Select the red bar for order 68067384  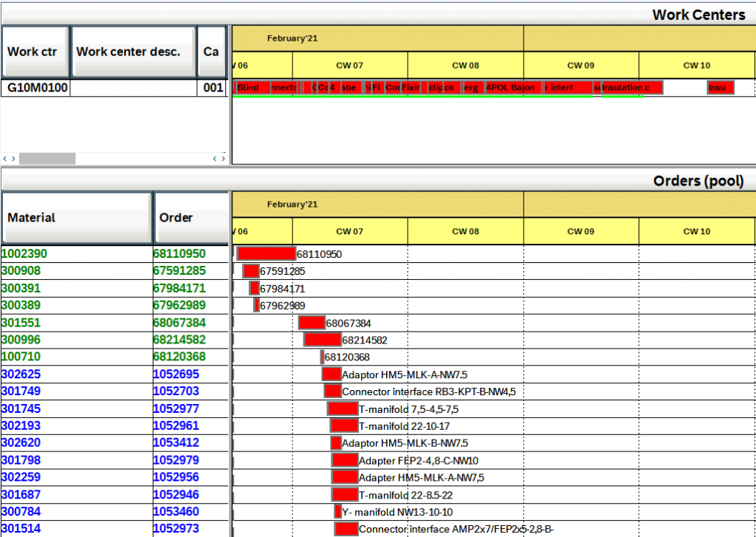[312, 323]
